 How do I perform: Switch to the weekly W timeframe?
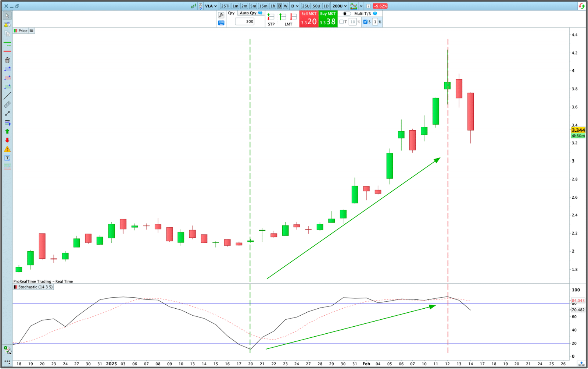click(286, 6)
